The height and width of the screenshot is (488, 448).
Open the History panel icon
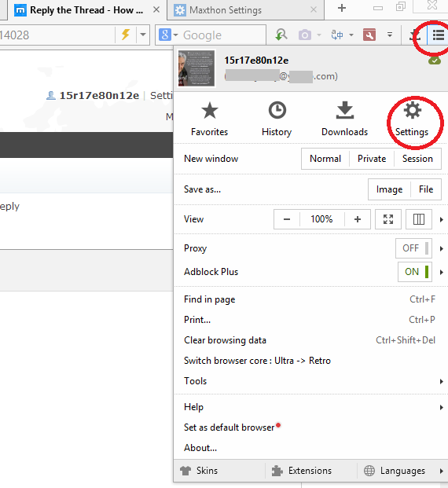(277, 110)
